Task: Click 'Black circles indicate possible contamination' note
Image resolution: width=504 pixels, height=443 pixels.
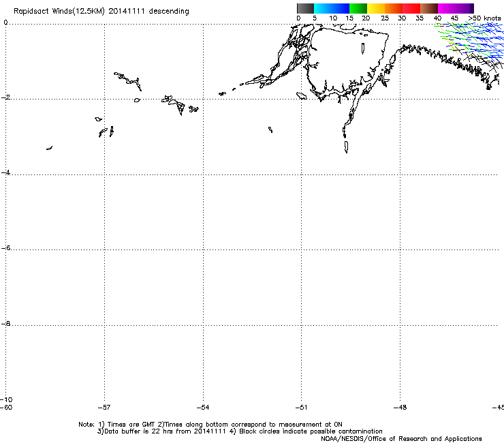Action: 311,431
